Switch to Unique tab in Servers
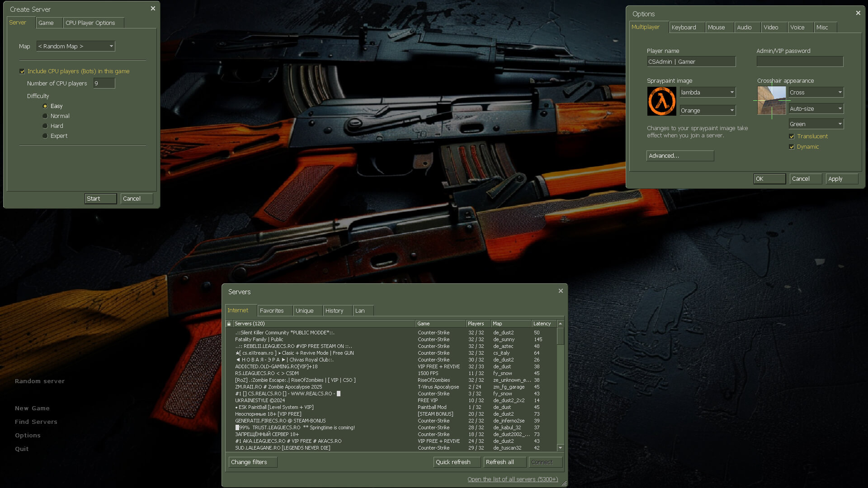868x488 pixels. [x=308, y=310]
